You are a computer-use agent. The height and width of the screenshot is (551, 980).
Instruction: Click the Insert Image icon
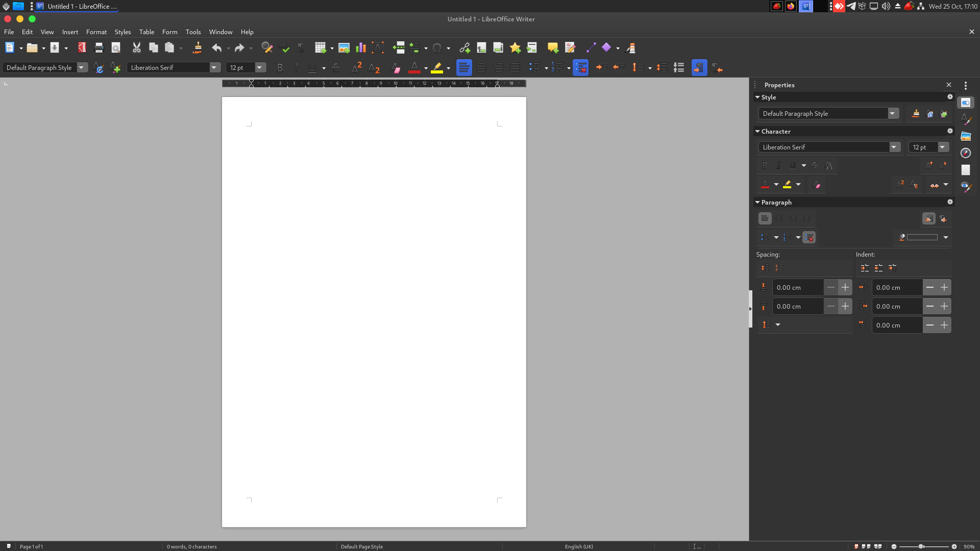point(344,48)
